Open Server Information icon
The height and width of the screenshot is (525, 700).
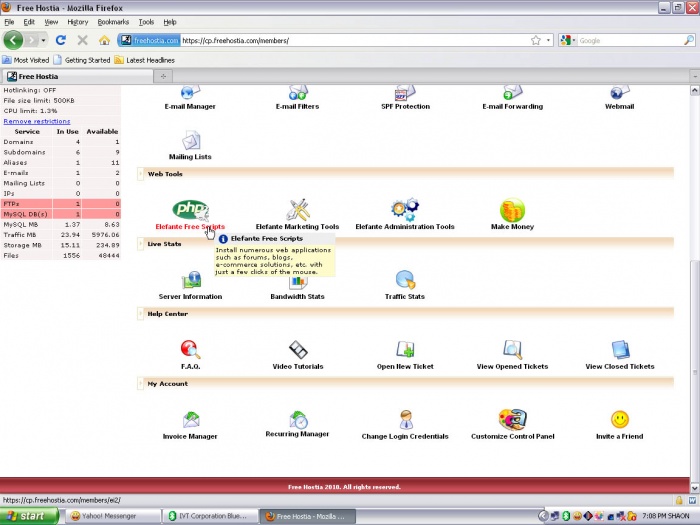tap(190, 280)
